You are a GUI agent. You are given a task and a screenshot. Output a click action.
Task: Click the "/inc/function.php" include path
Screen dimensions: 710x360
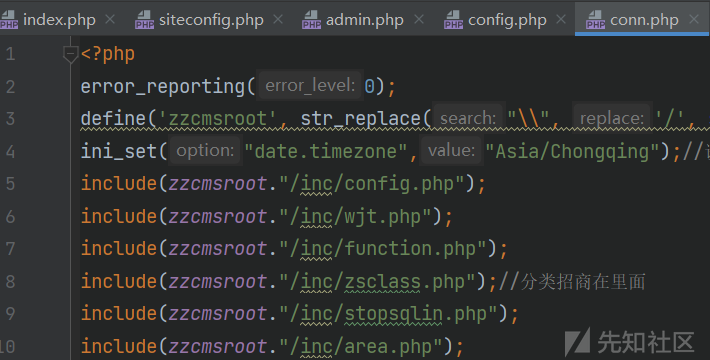pos(383,249)
